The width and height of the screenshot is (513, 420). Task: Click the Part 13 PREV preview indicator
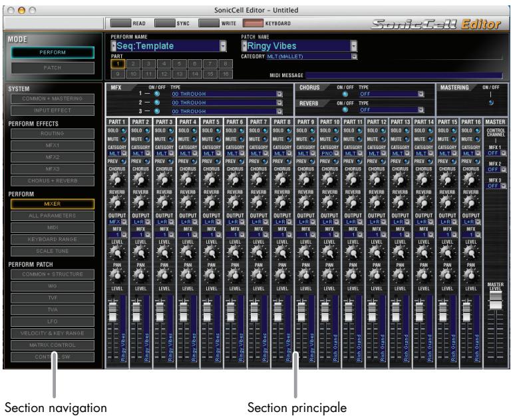coord(407,161)
